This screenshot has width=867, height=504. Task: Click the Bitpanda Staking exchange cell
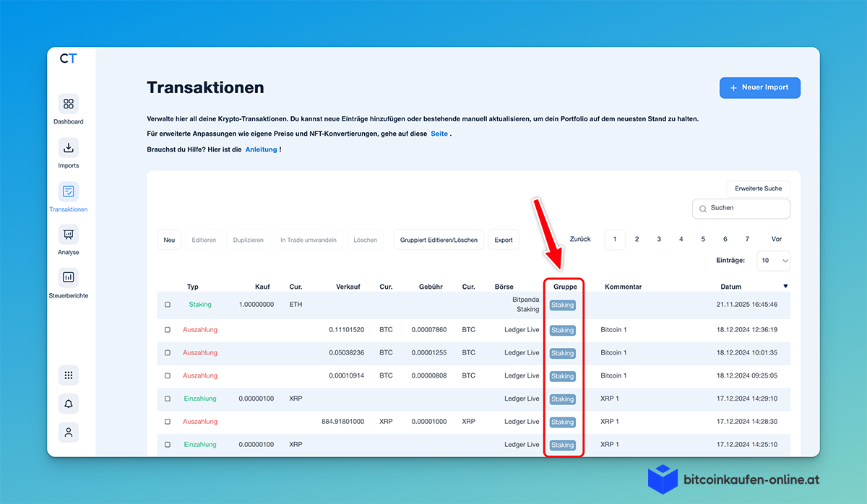525,303
